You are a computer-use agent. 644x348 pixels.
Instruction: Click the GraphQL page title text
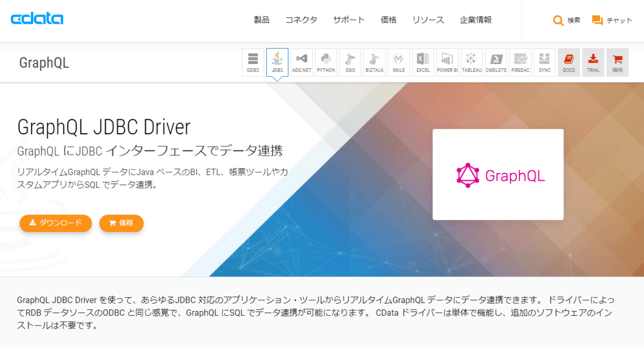45,63
